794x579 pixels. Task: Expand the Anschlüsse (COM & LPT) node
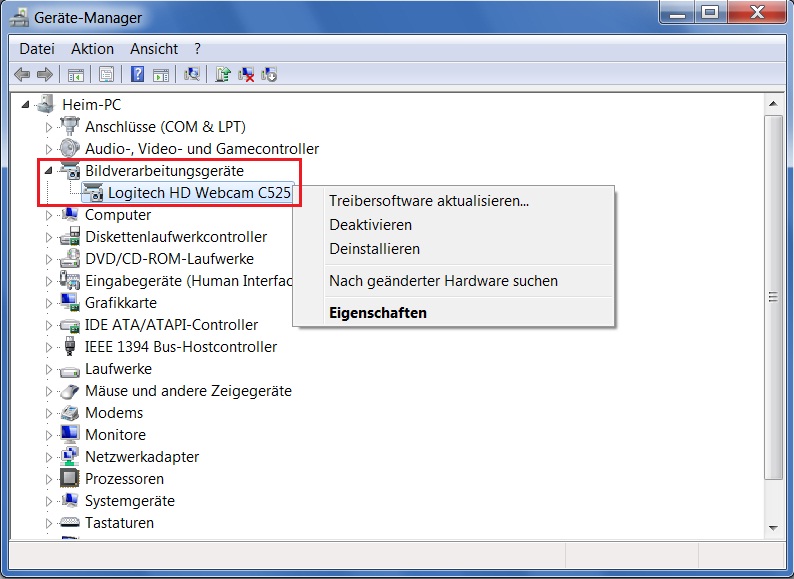tap(49, 127)
